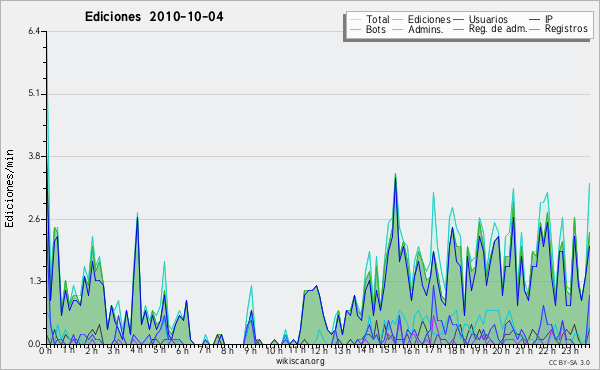
Task: Open the wikiscan.org link below chart
Action: (x=300, y=361)
